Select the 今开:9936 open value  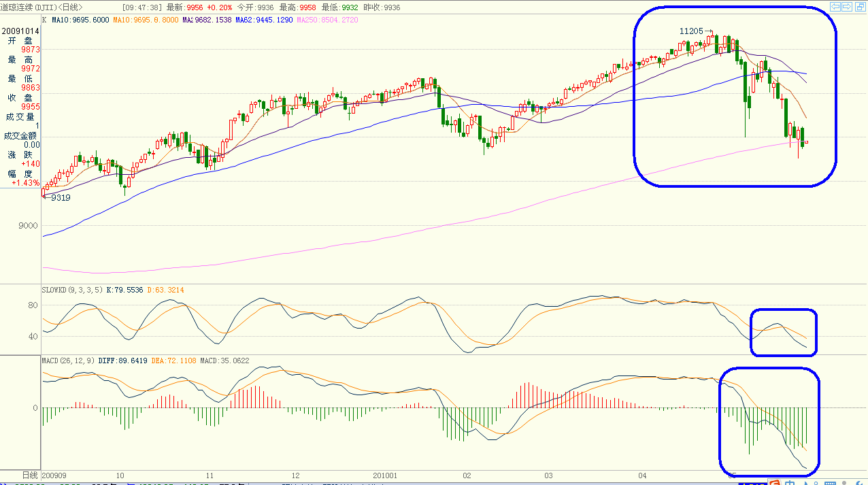[x=255, y=7]
